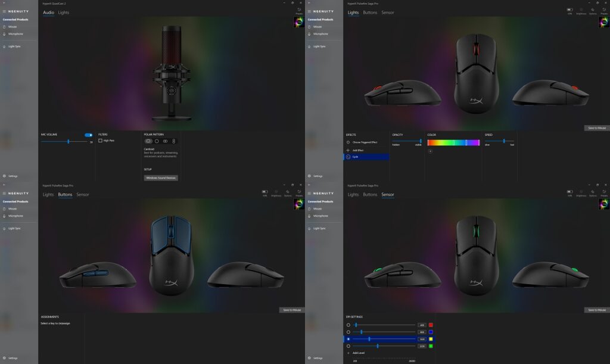Select the 1600 DPI level radio button

click(x=348, y=339)
